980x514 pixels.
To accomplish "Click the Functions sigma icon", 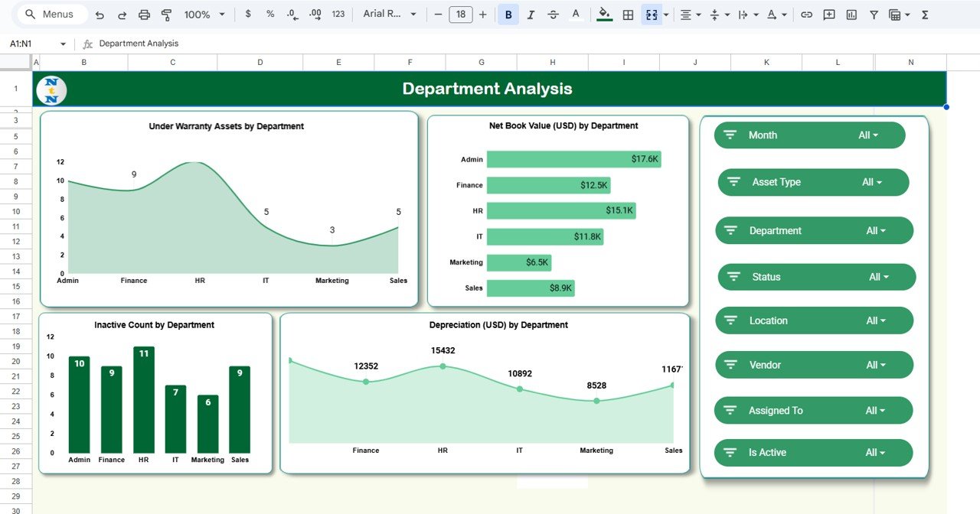I will pos(925,15).
